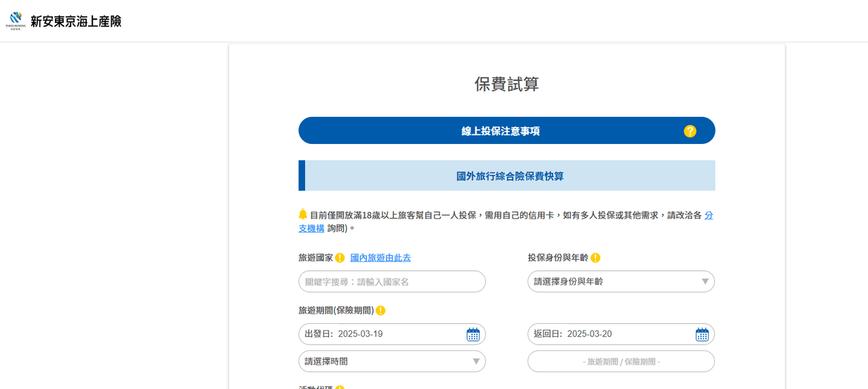Open the calendar icon for 出發日
The image size is (868, 389).
(473, 334)
